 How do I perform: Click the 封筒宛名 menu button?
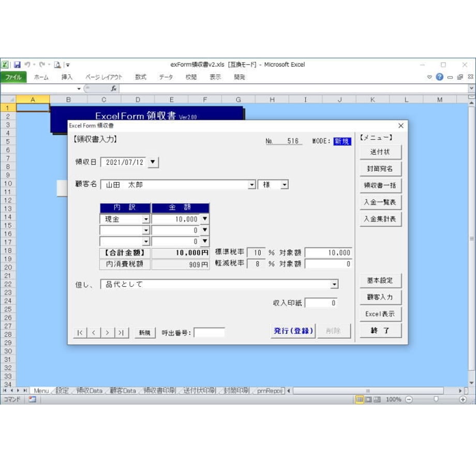pyautogui.click(x=381, y=169)
